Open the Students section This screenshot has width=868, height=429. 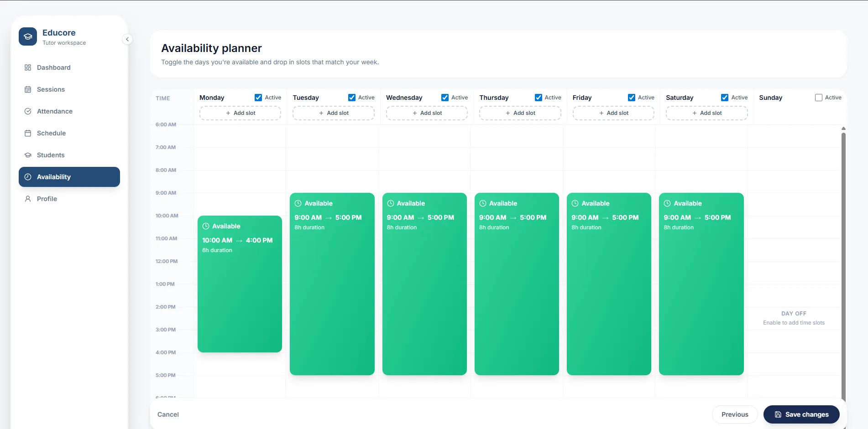point(69,155)
